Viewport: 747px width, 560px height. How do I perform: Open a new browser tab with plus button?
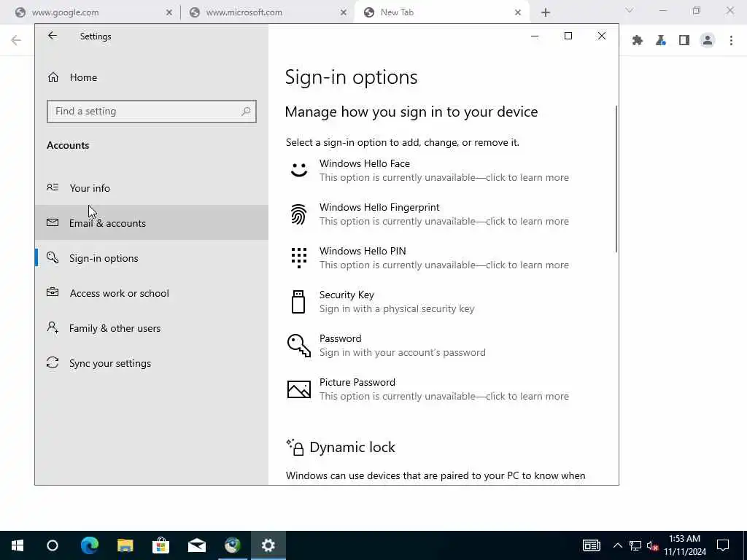(x=546, y=13)
